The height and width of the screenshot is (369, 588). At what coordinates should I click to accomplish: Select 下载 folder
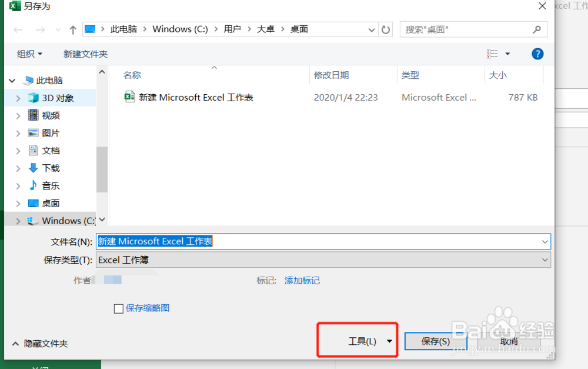tap(51, 168)
